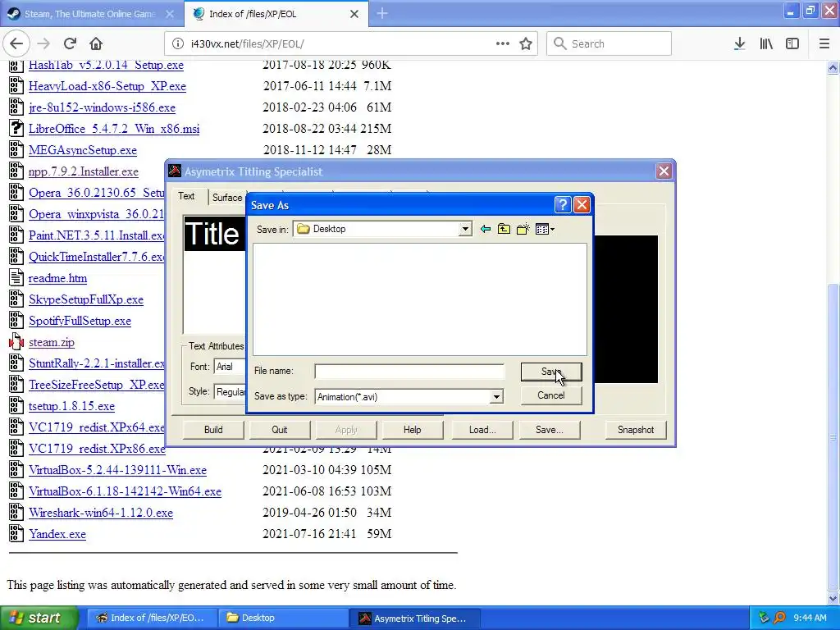Screen dimensions: 840x630
Task: Click the file icon beside readme.htm
Action: pyautogui.click(x=16, y=278)
